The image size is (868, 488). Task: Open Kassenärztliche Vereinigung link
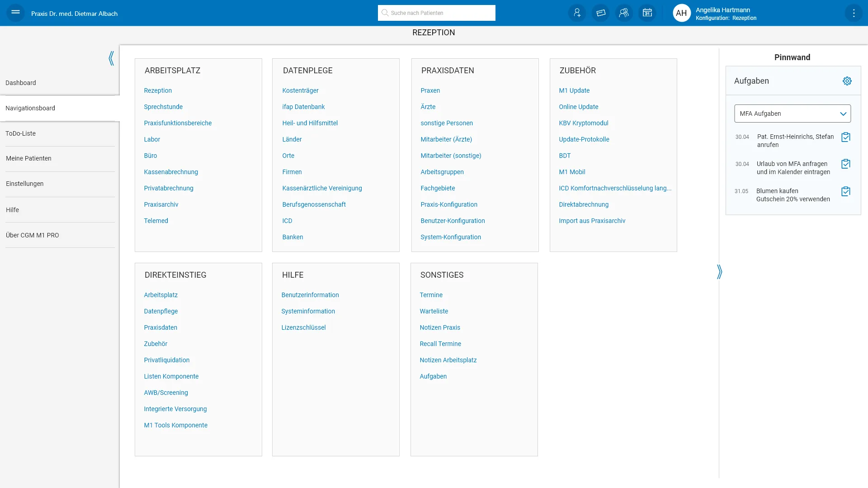[322, 188]
